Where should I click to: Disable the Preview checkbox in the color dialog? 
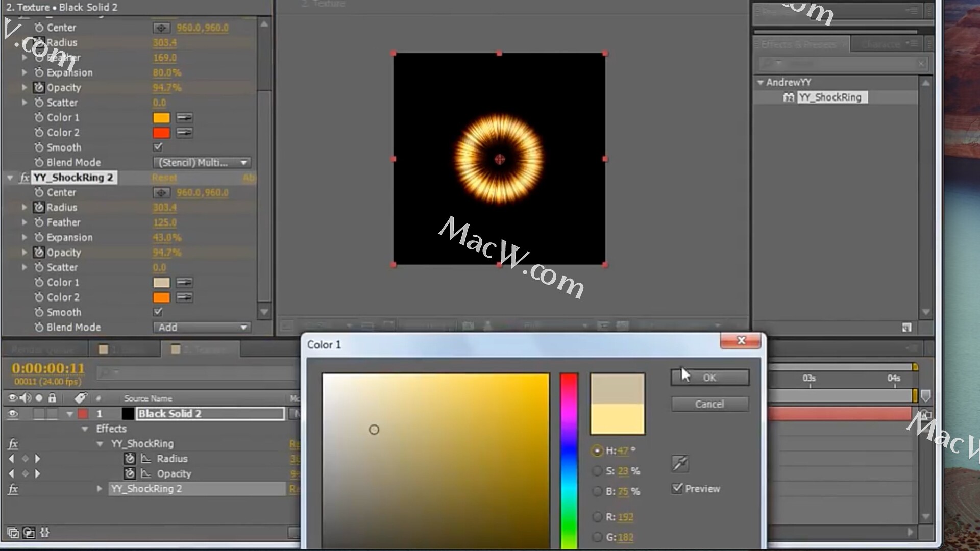[677, 488]
